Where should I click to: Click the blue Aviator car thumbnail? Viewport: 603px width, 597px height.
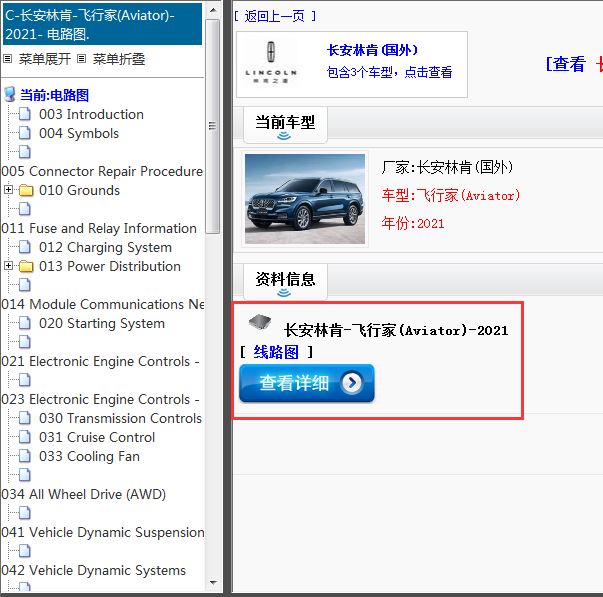click(305, 199)
